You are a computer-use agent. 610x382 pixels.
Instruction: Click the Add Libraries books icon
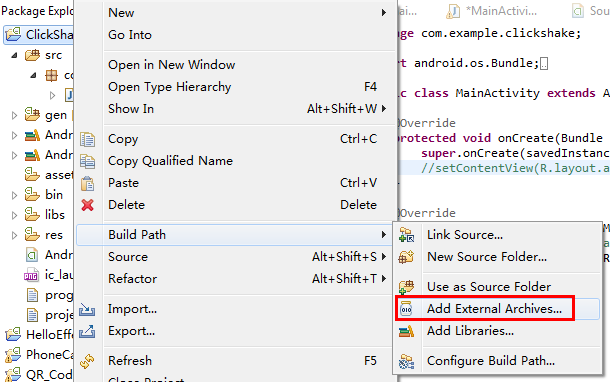407,331
